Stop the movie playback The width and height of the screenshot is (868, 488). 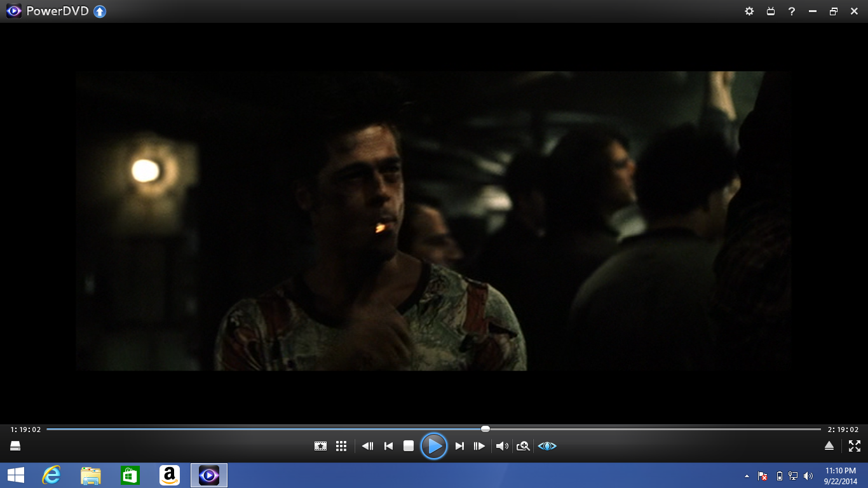click(x=409, y=446)
